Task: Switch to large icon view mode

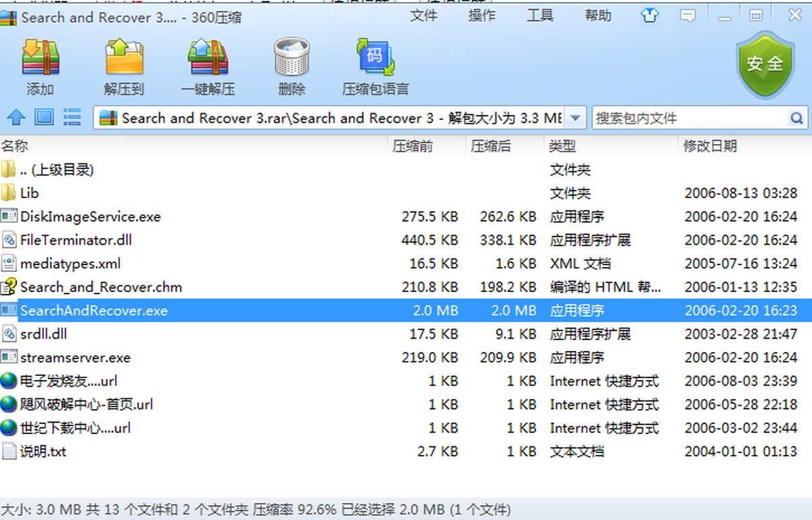Action: (44, 118)
